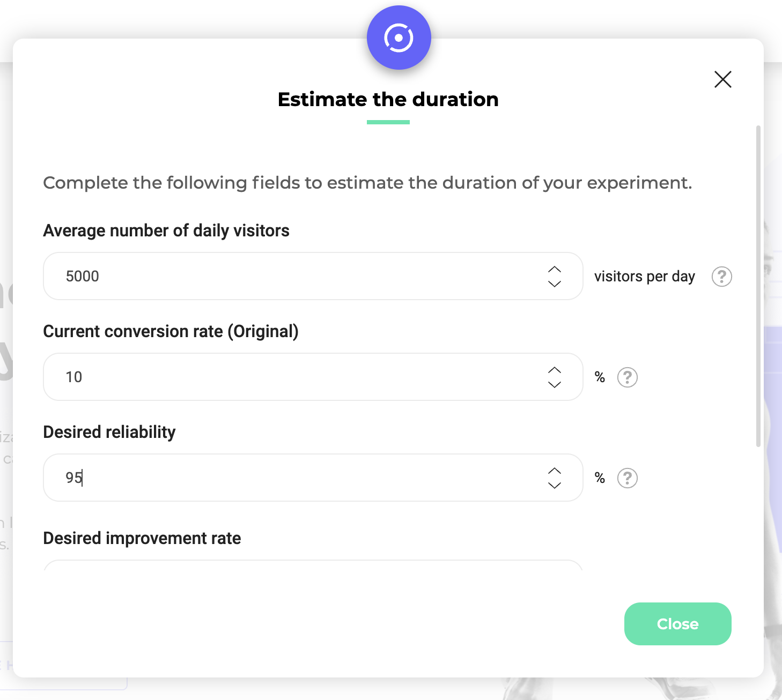Decrease conversion rate with the down arrow
This screenshot has width=782, height=700.
(555, 385)
